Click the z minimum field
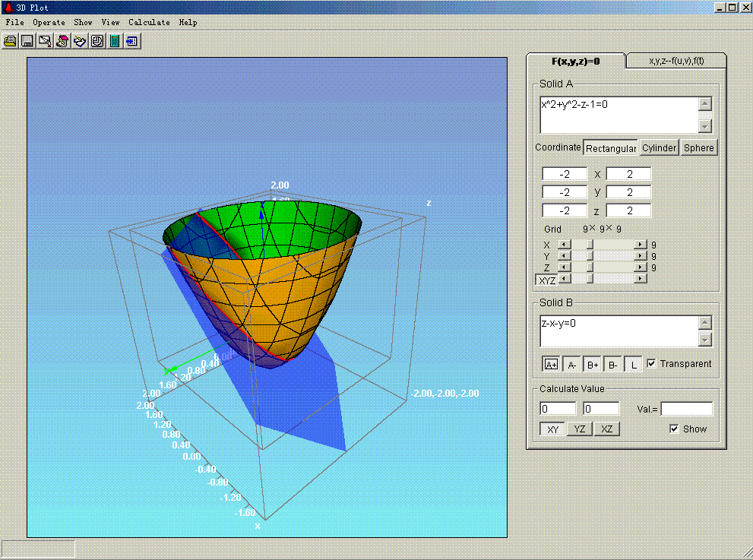Viewport: 753px width, 560px height. pos(565,210)
